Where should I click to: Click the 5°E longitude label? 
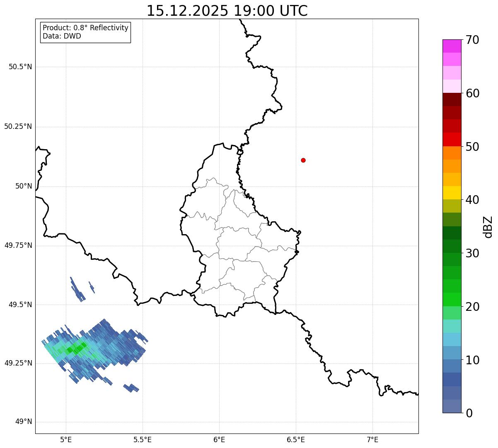click(x=66, y=439)
